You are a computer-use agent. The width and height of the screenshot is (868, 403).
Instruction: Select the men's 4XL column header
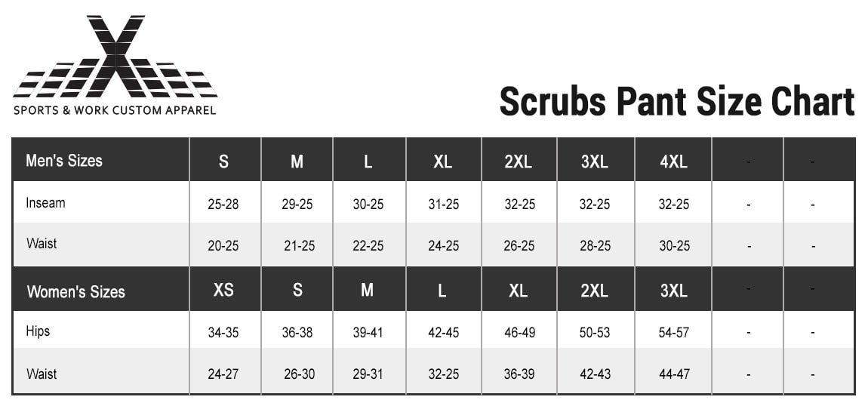coord(674,162)
